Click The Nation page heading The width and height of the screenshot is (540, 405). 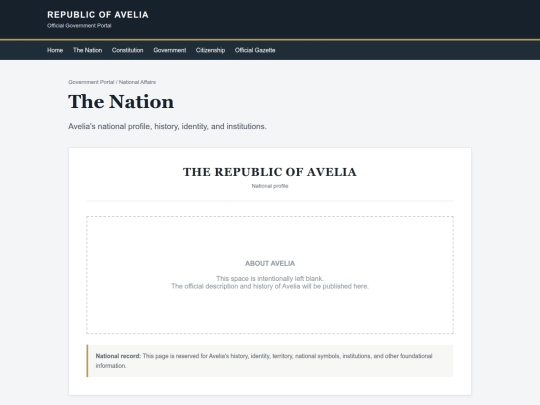click(121, 102)
